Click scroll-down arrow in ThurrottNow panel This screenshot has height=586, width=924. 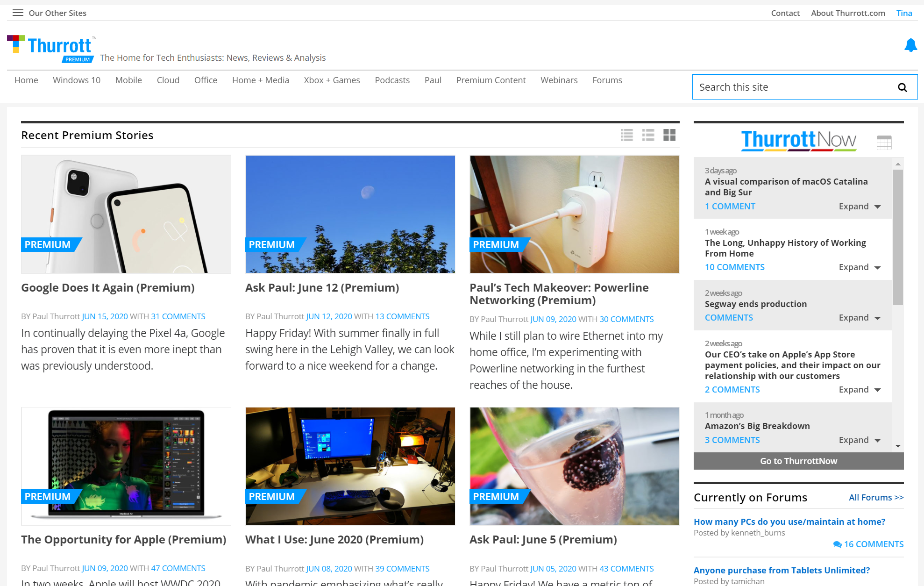[898, 446]
